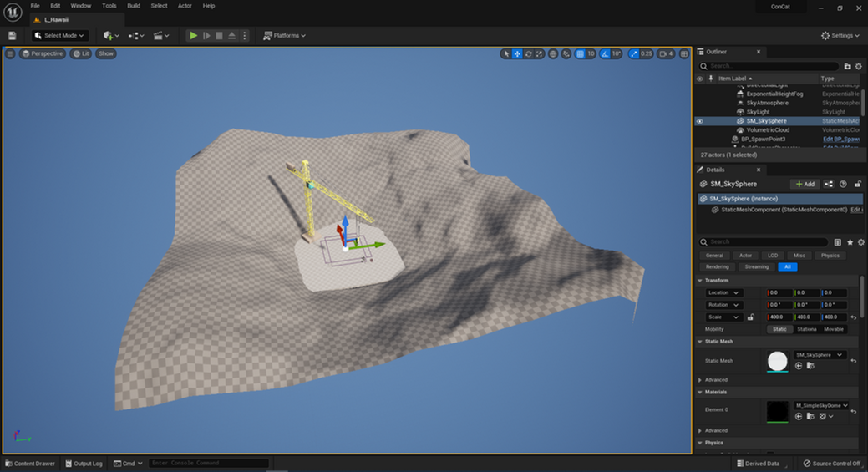Open the Add content quick menu
868x472 pixels.
coord(111,35)
